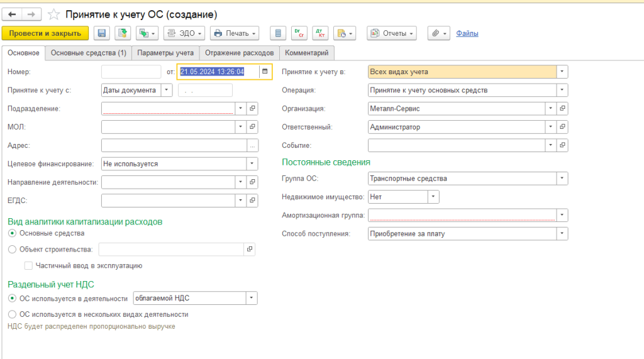Open calendar picker next to document date
The height and width of the screenshot is (359, 644).
click(x=265, y=72)
